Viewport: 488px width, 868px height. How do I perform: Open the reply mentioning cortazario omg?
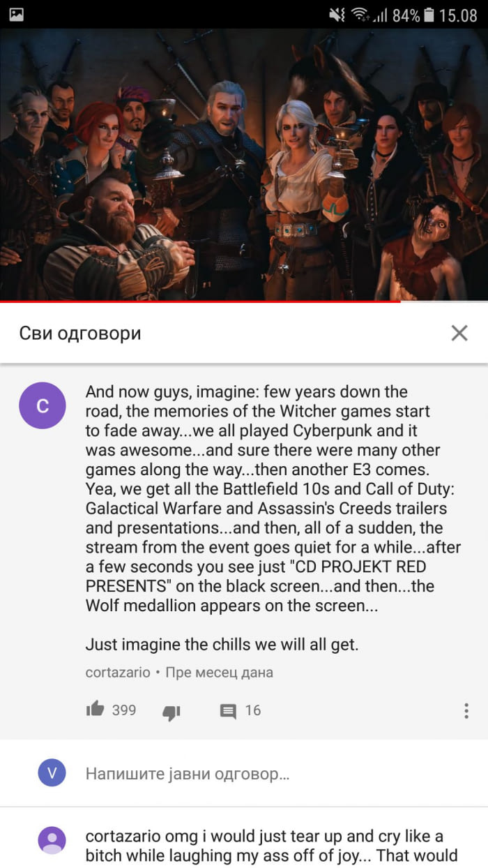click(x=273, y=846)
